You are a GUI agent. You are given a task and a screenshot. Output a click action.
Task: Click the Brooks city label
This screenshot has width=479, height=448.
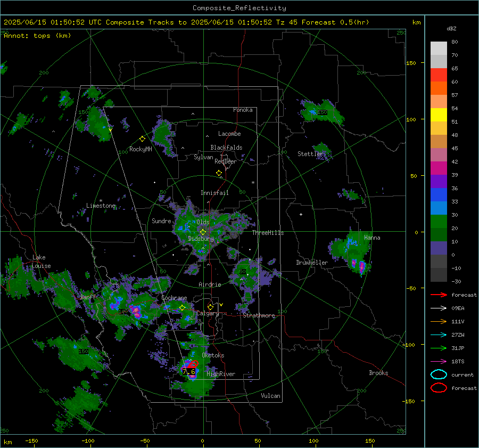point(378,373)
